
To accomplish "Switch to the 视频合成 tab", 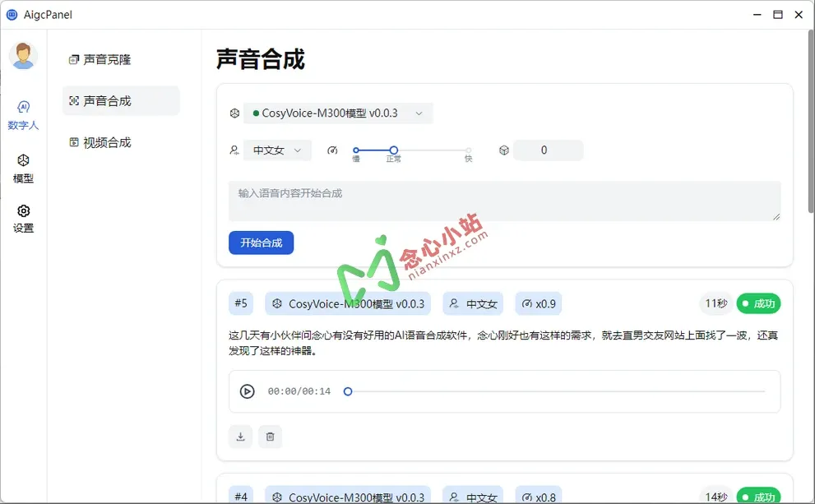I will (x=104, y=142).
